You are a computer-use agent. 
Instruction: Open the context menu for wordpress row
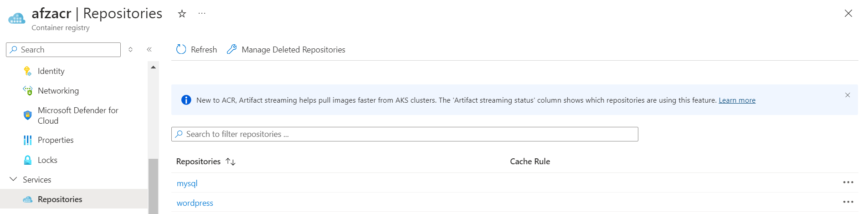click(847, 202)
